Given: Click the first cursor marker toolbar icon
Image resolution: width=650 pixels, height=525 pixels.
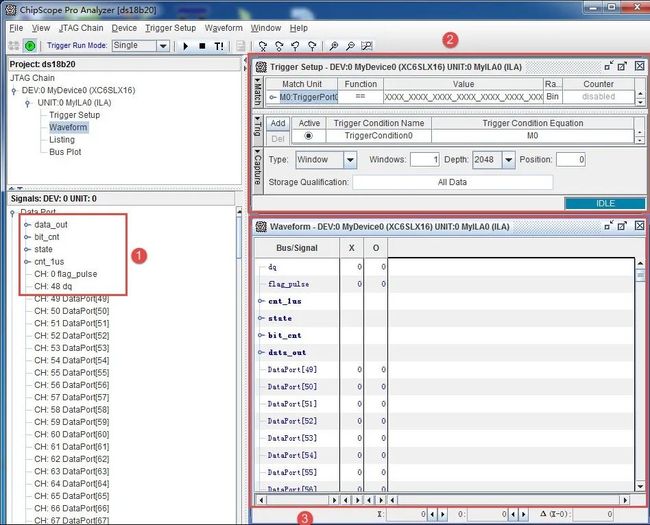Looking at the screenshot, I should 262,46.
